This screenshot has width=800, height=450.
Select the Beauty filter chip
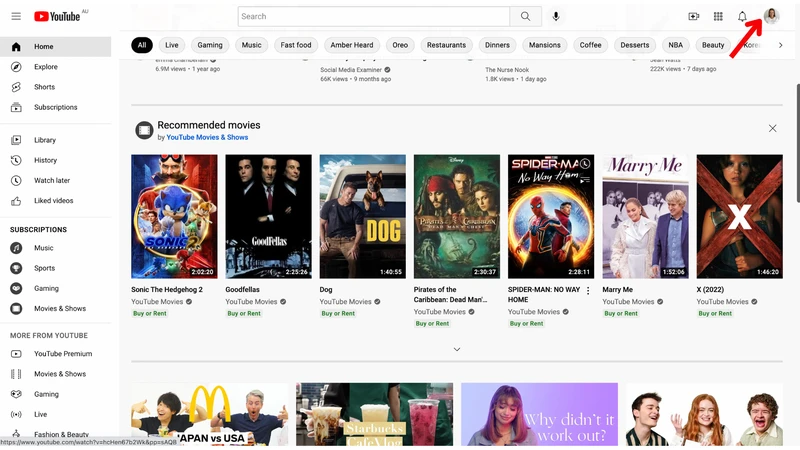point(713,45)
